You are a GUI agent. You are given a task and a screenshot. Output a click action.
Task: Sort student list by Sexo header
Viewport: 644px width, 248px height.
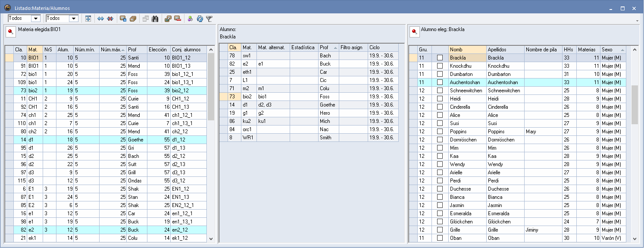tap(613, 50)
